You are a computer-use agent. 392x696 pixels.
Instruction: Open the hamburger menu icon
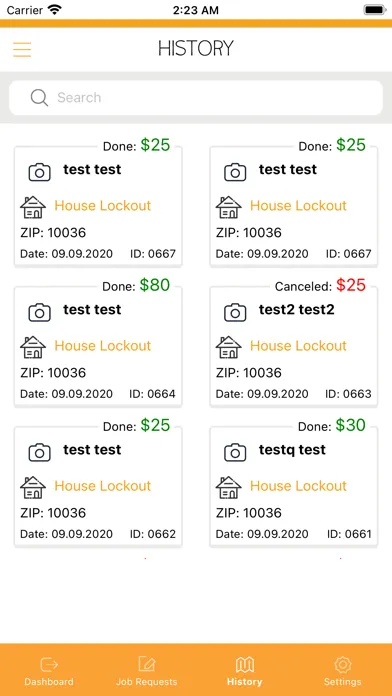point(22,50)
